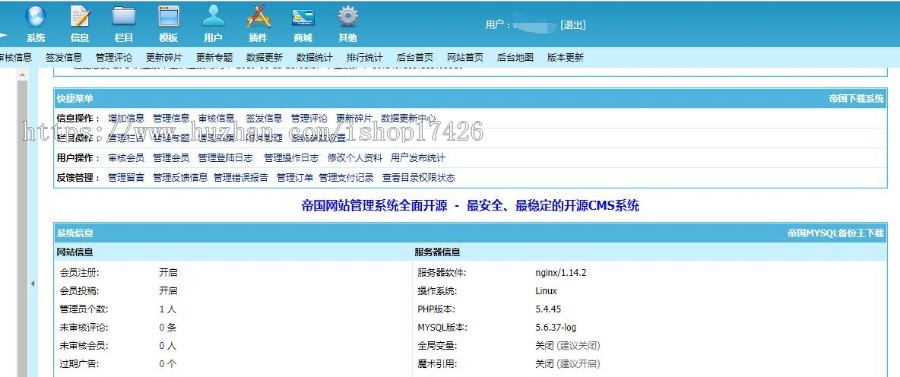Open the 模板 window icon menu
This screenshot has height=377, width=900.
pos(169,23)
